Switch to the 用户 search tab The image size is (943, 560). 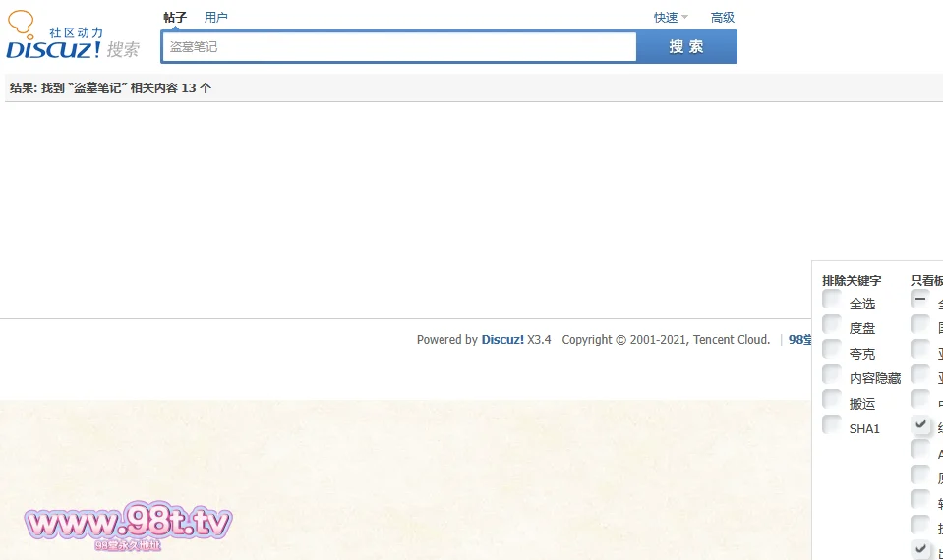[x=215, y=17]
